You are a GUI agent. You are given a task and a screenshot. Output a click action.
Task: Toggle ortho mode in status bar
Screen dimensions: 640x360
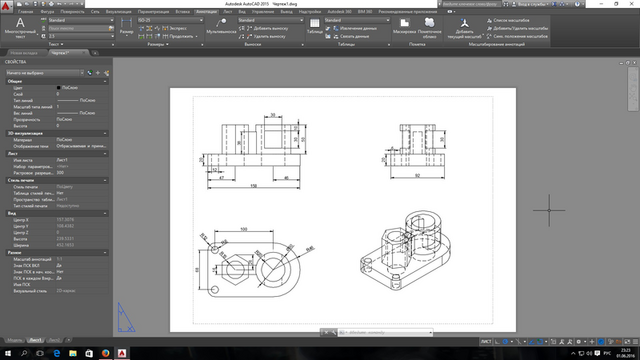click(497, 342)
